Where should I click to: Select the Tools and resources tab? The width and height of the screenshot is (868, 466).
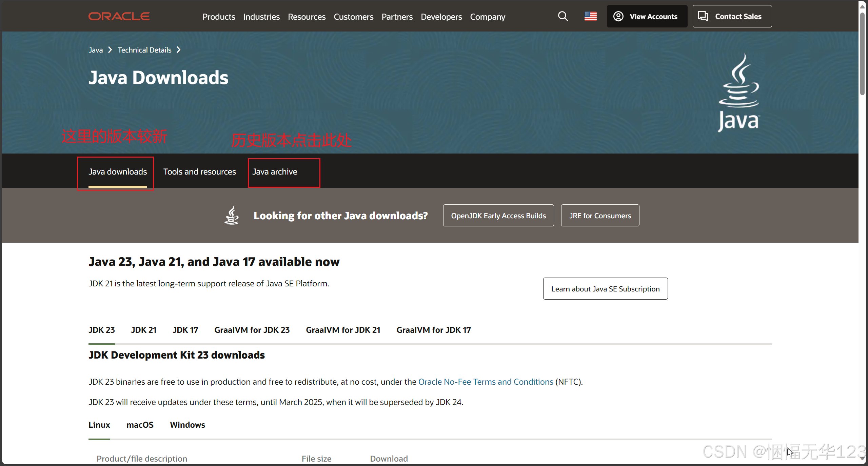pos(199,172)
